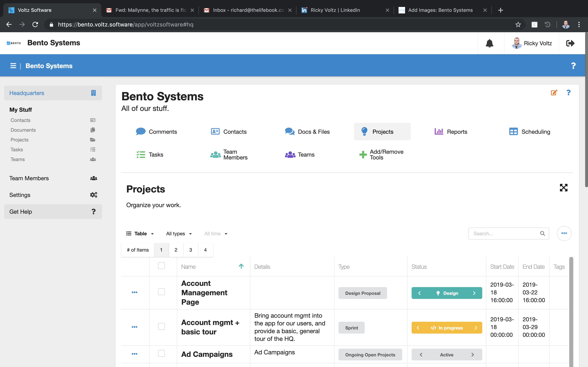The image size is (588, 367).
Task: Check the Account Management Page row checkbox
Action: tap(161, 292)
